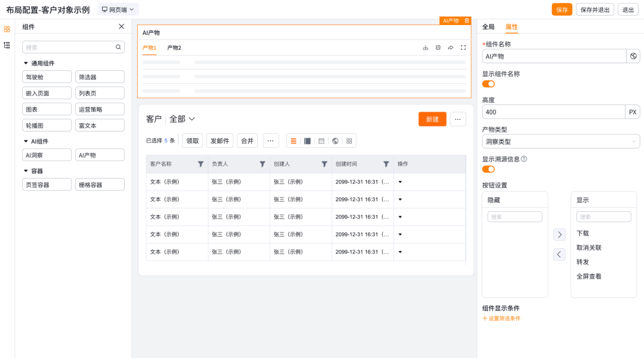Screen dimensions: 644x358
Task: Filter the 负责人 column
Action: [262, 164]
